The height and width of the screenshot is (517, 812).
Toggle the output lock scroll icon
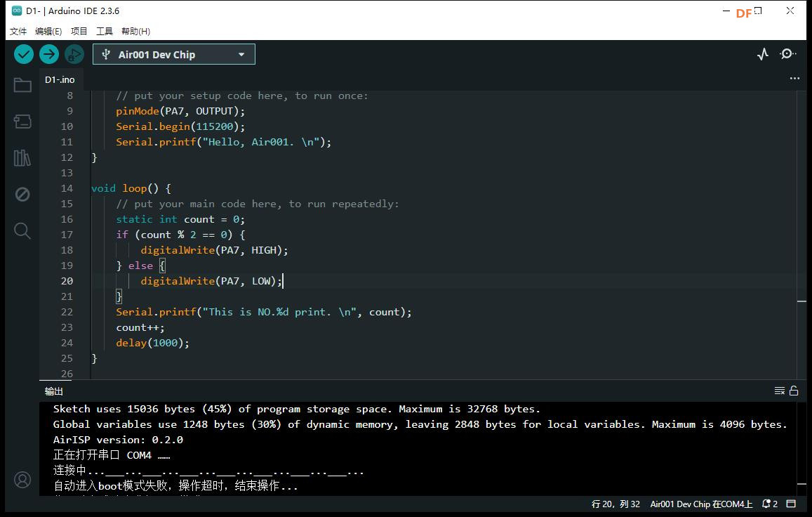794,391
